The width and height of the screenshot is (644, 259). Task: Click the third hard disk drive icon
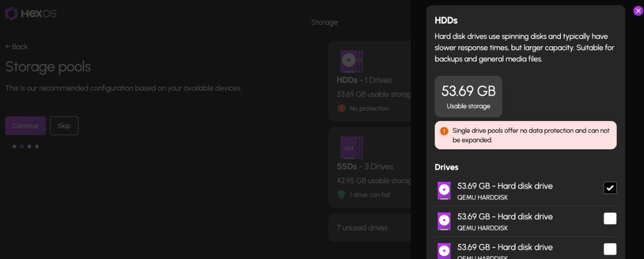point(444,250)
